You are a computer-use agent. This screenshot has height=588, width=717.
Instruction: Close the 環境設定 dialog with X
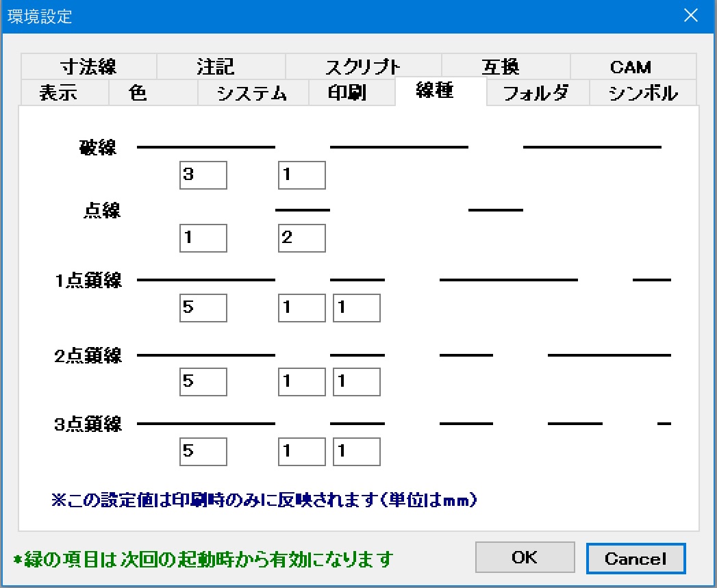point(690,16)
